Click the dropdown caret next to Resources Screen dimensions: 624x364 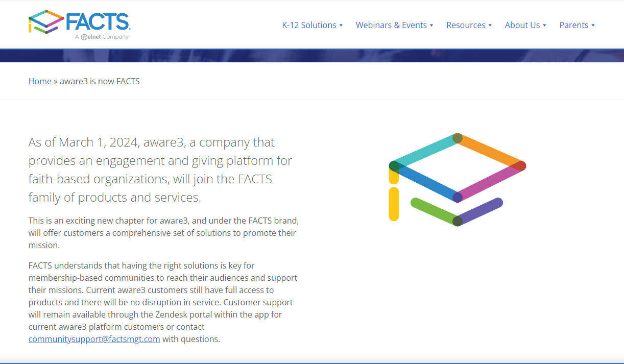point(490,26)
